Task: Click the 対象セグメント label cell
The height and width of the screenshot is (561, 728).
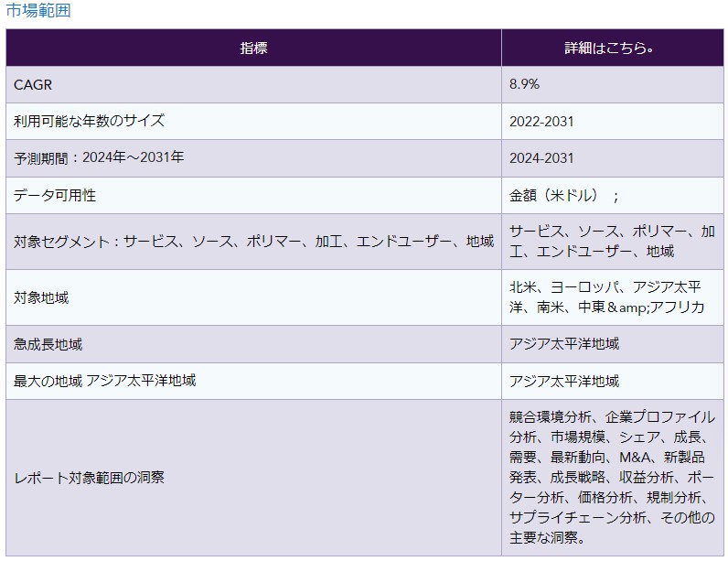Action: (x=253, y=242)
